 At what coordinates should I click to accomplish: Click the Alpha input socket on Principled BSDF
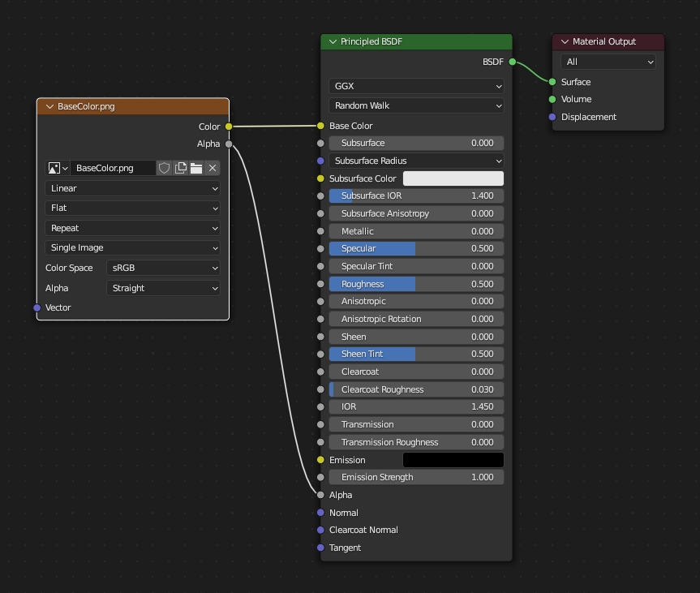coord(320,495)
